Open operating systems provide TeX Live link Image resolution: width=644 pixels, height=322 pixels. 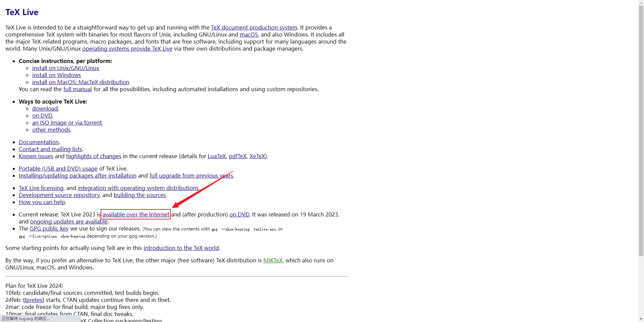tap(127, 49)
